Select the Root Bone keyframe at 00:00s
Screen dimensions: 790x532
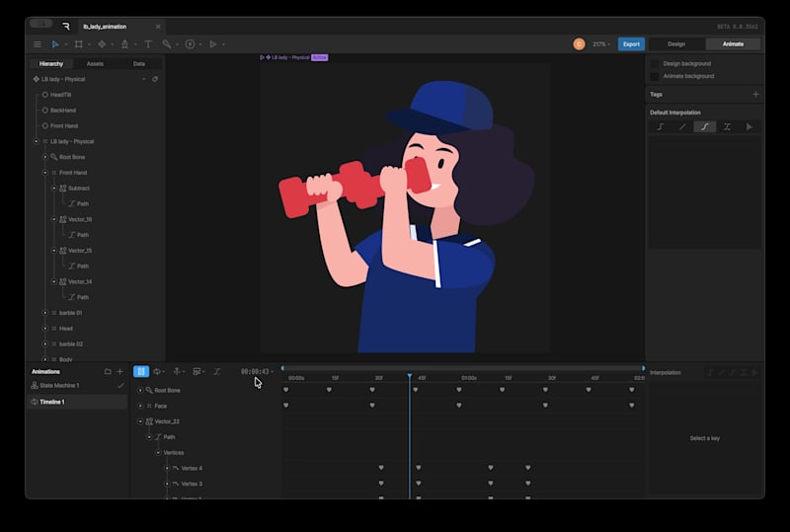point(286,390)
